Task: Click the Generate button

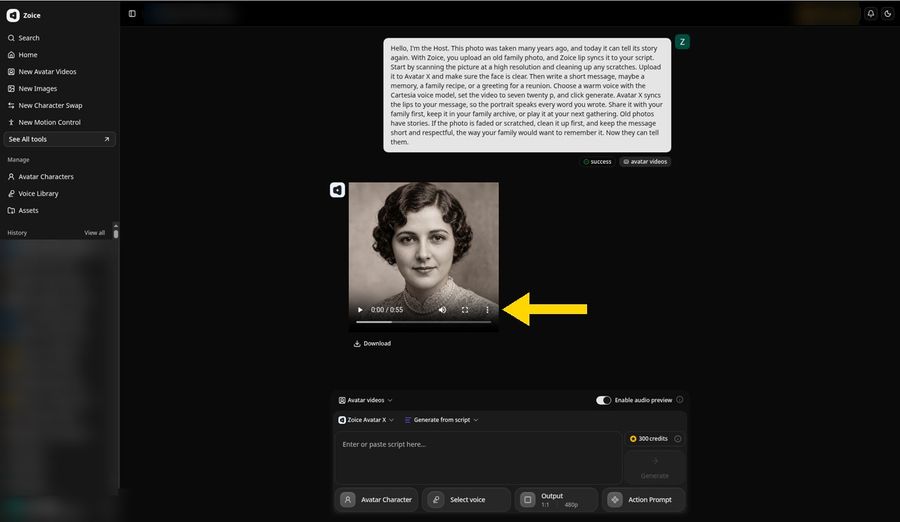Action: click(654, 467)
